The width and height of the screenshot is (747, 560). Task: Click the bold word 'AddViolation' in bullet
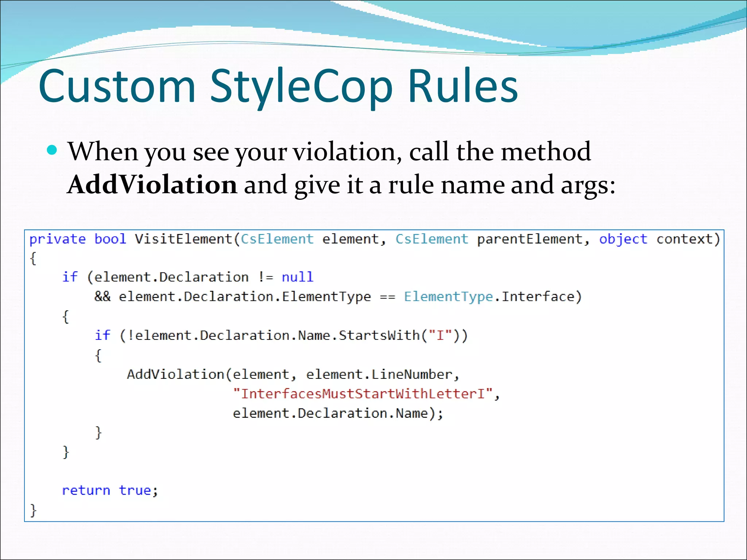point(152,184)
